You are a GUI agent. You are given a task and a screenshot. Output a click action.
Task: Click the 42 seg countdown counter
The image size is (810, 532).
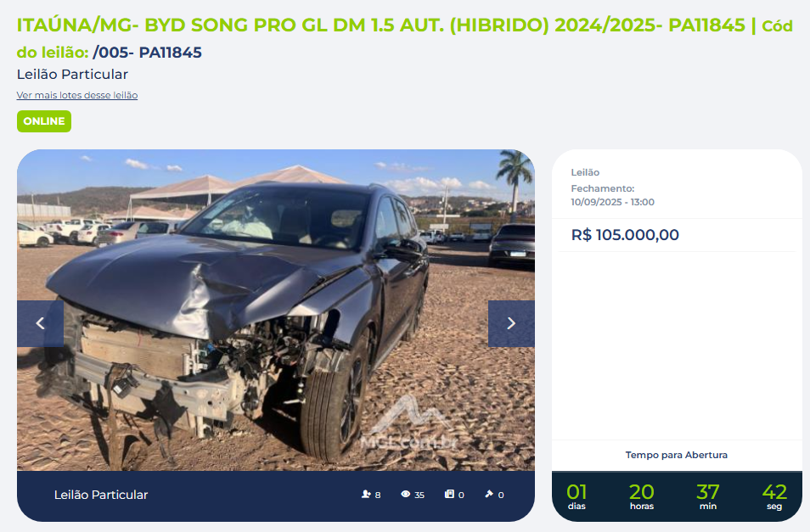coord(774,496)
